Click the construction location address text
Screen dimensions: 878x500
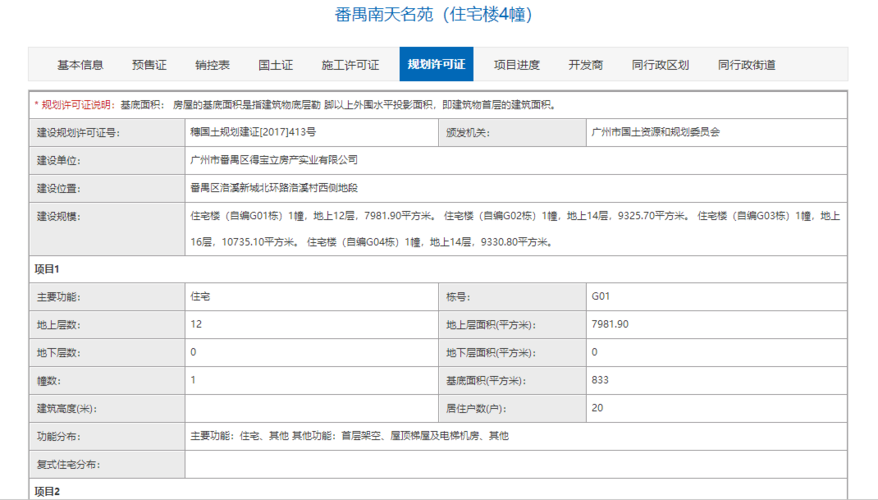point(273,188)
